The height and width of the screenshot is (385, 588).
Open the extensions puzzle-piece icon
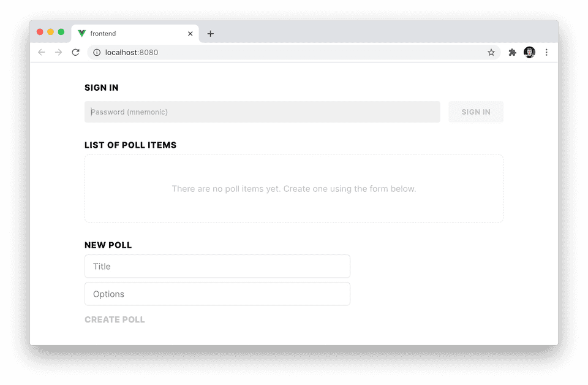[512, 52]
